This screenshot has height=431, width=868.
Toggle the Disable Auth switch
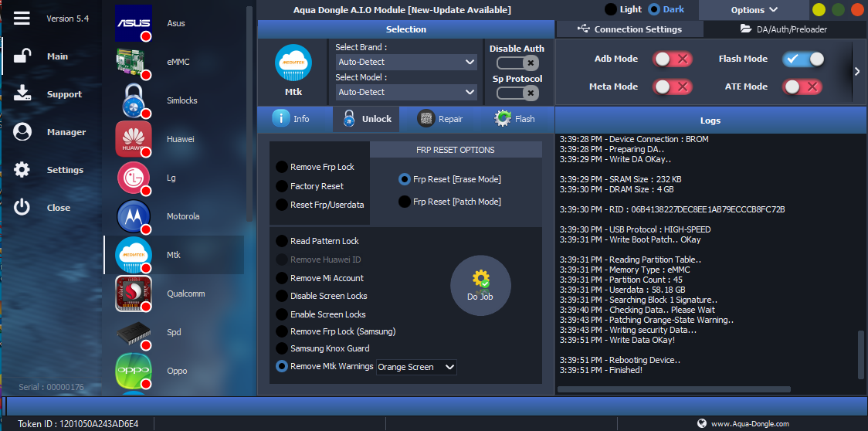517,63
